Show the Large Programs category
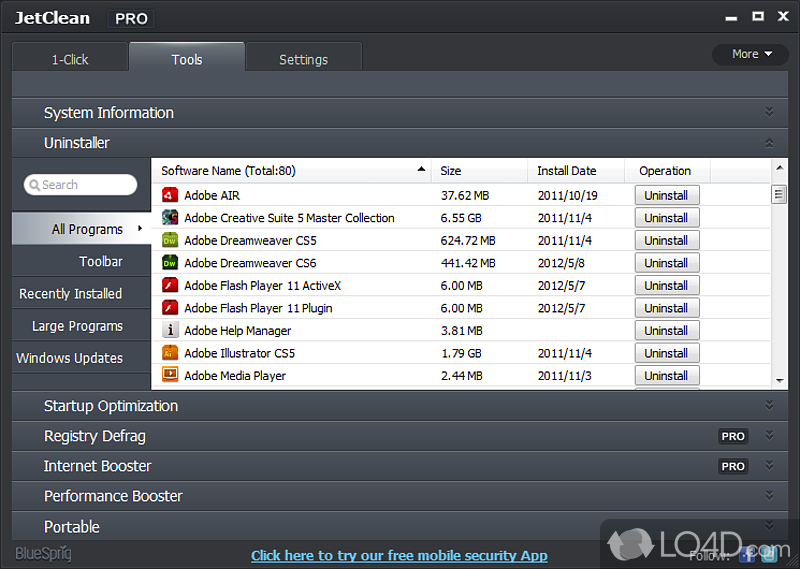Image resolution: width=800 pixels, height=569 pixels. point(77,326)
